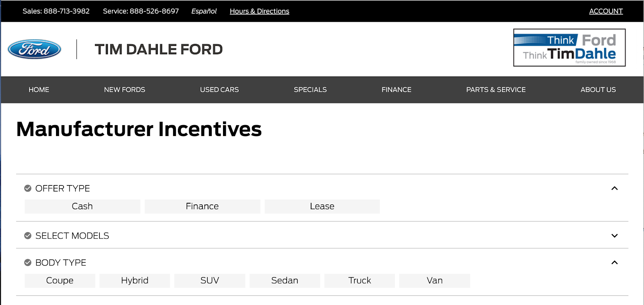This screenshot has width=644, height=305.
Task: Toggle the Finance offer type filter
Action: pyautogui.click(x=202, y=206)
